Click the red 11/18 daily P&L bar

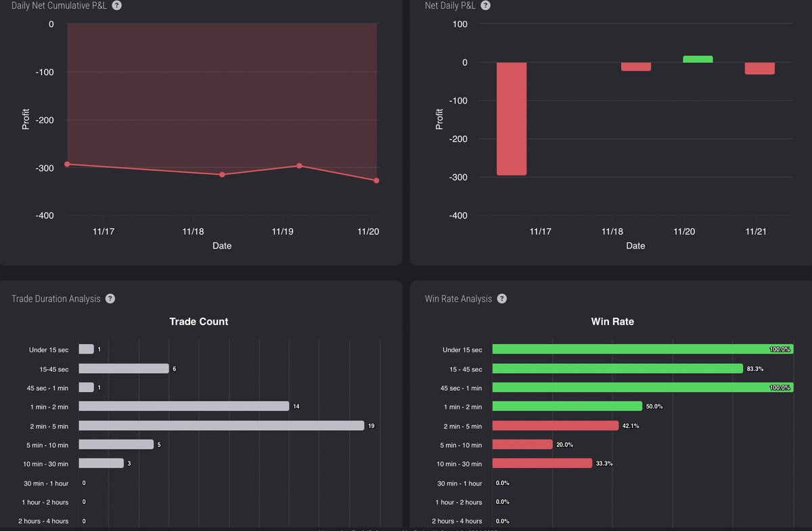pos(636,66)
